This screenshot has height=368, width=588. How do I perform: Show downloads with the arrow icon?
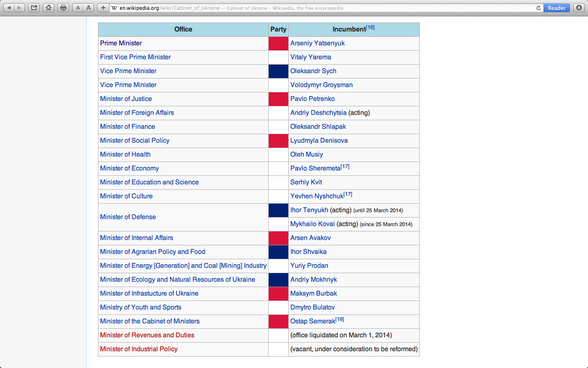click(x=579, y=8)
